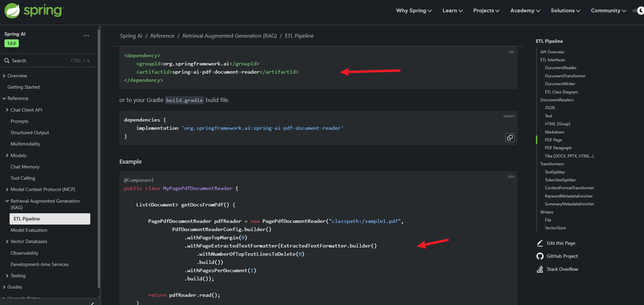Open the three-dots menu beside Spring AI
The image size is (644, 305).
coord(86,36)
